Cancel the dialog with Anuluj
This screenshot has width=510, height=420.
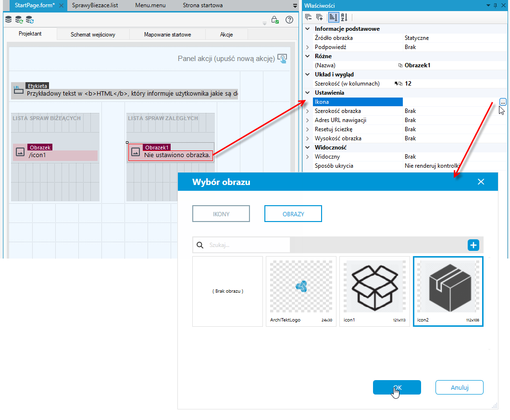click(459, 387)
